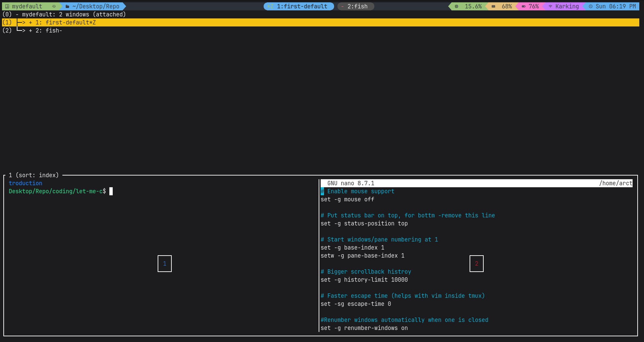644x342 pixels.
Task: Click the 'set -g renumber-windows on' line
Action: [364, 328]
